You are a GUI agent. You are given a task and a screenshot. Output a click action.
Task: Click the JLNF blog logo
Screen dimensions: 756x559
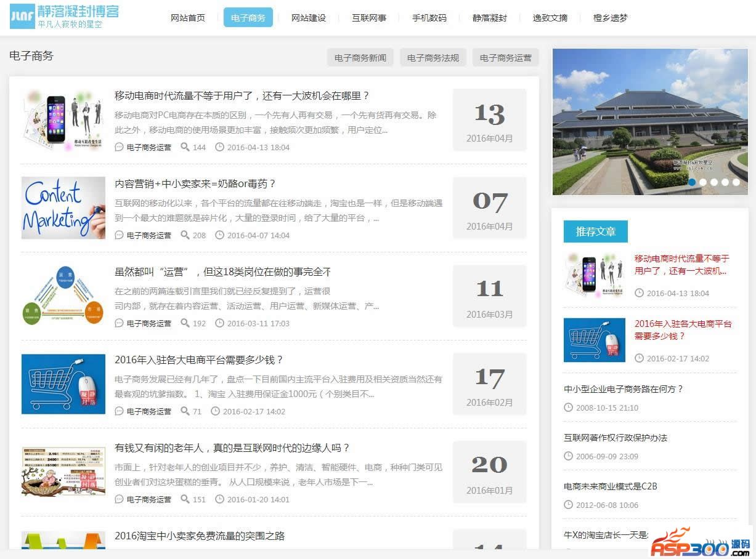coord(64,16)
